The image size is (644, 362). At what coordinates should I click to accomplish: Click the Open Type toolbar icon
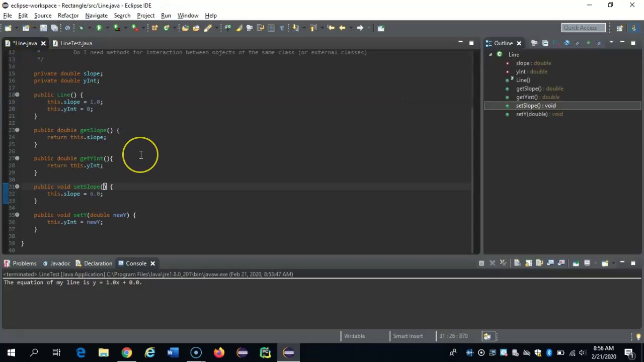pyautogui.click(x=185, y=28)
